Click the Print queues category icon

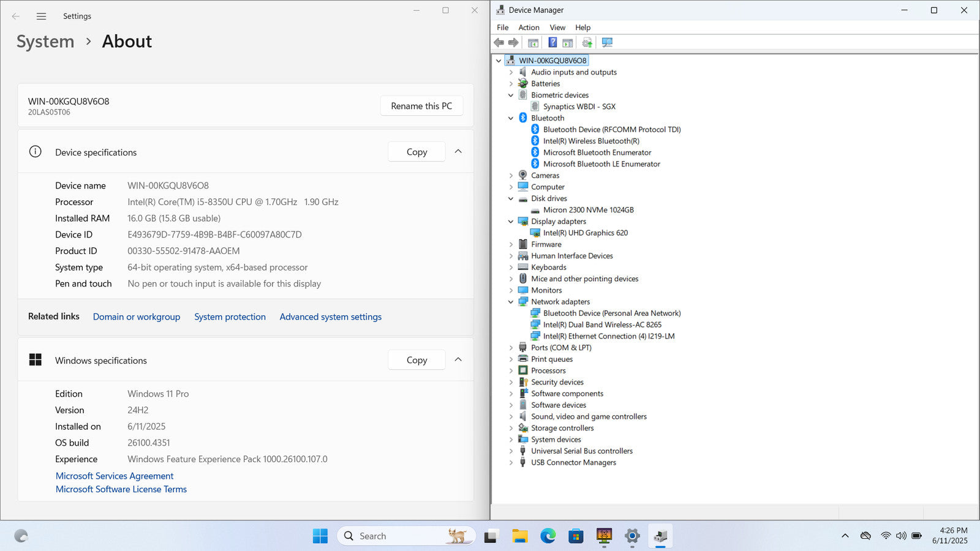pyautogui.click(x=522, y=359)
